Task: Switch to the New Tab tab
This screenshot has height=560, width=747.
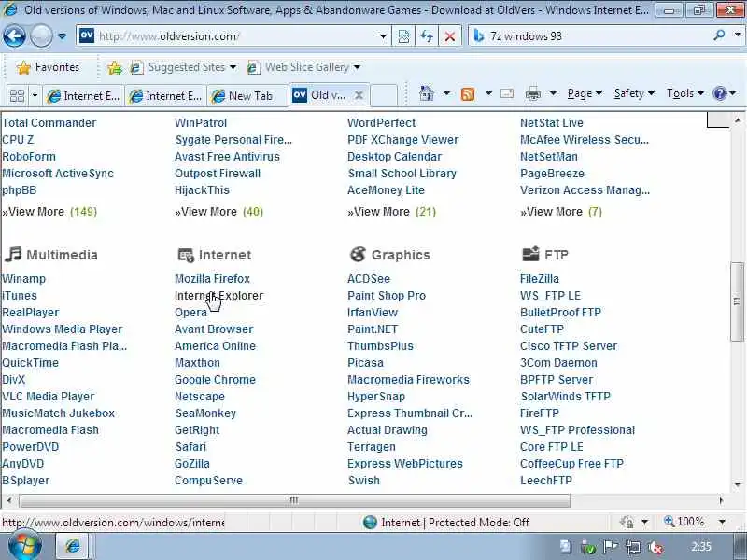Action: (247, 96)
